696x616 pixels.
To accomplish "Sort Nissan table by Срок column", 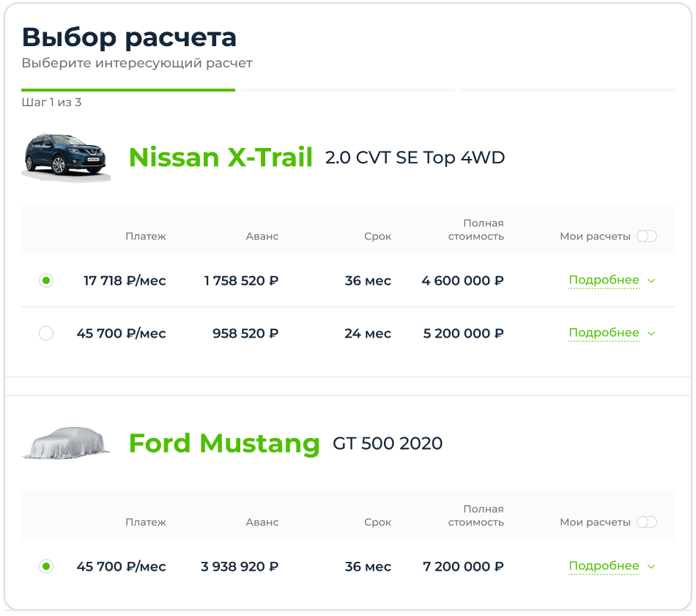I will [377, 237].
